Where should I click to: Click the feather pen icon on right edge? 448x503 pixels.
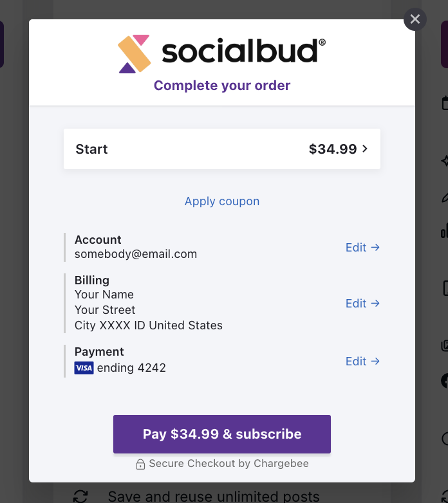[x=445, y=197]
